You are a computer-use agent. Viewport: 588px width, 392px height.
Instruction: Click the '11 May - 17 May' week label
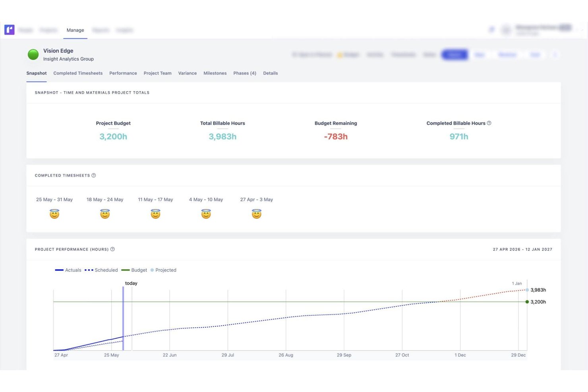point(155,200)
